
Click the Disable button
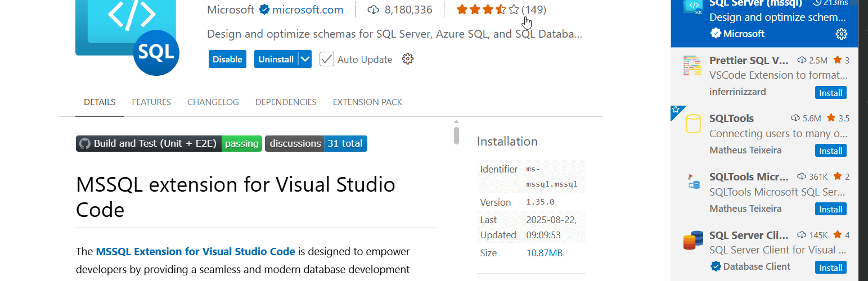pos(227,59)
